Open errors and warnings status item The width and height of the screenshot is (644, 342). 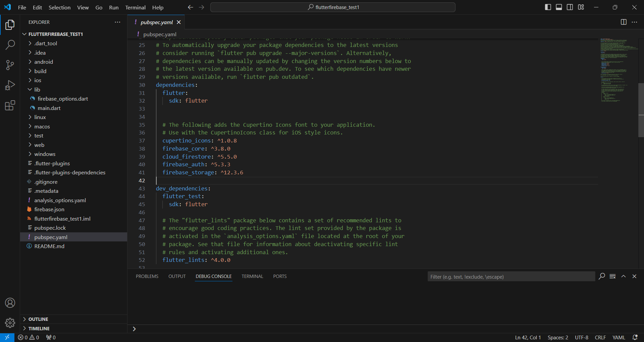pos(29,337)
